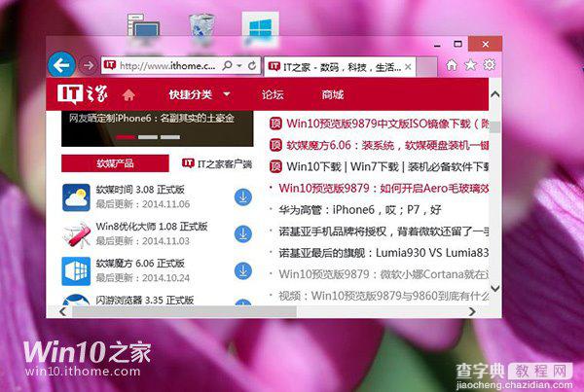Open 软媒魔方6.06：装系统 headline

(387, 145)
